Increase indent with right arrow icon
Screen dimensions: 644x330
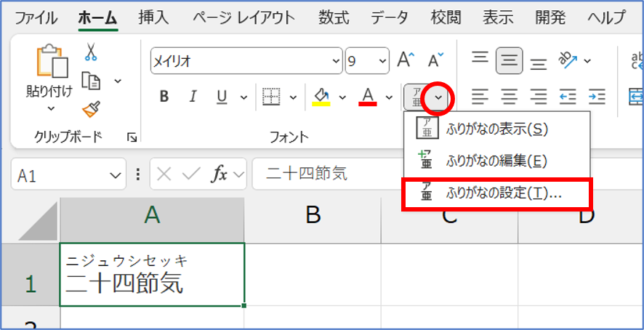[597, 97]
